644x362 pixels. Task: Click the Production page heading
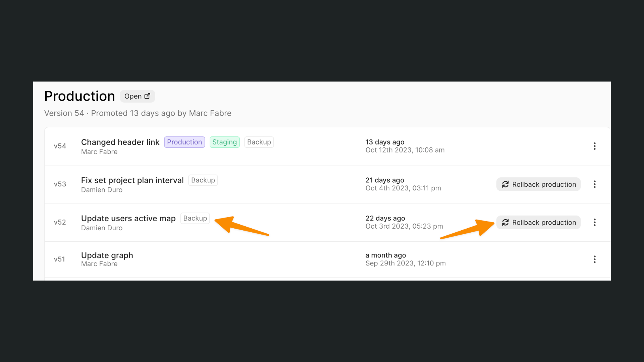pos(79,96)
